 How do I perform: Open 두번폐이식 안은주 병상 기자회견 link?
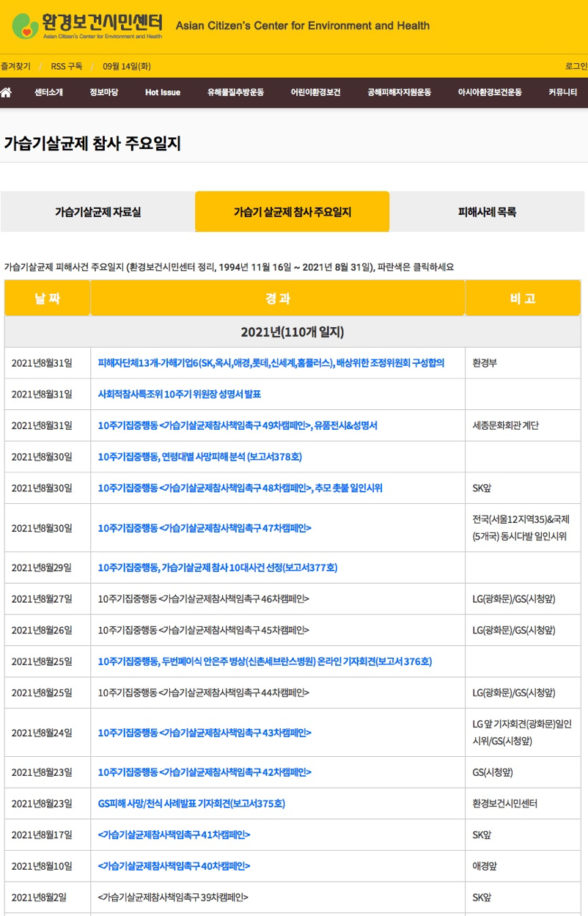[265, 662]
